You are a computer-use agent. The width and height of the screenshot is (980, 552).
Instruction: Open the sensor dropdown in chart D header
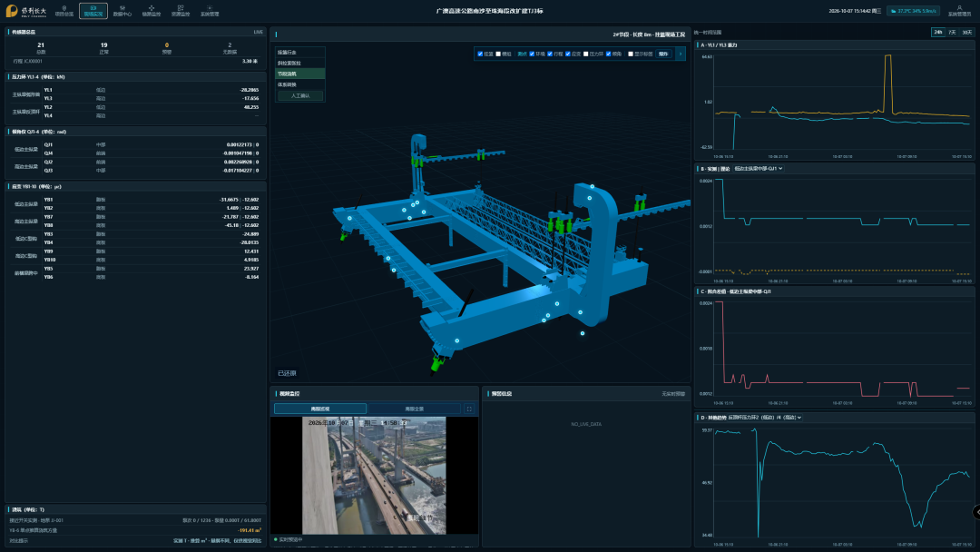click(x=764, y=418)
